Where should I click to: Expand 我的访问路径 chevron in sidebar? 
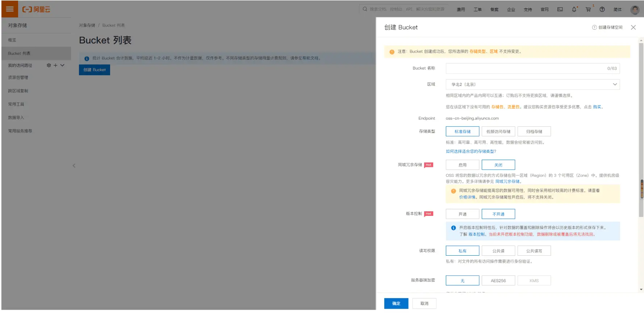(62, 66)
